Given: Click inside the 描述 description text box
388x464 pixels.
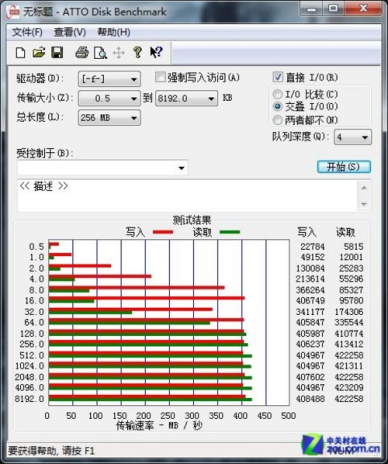Looking at the screenshot, I should coord(187,196).
